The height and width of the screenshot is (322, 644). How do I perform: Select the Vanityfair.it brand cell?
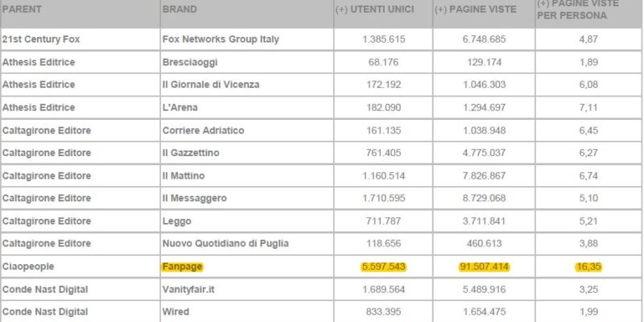pyautogui.click(x=188, y=290)
